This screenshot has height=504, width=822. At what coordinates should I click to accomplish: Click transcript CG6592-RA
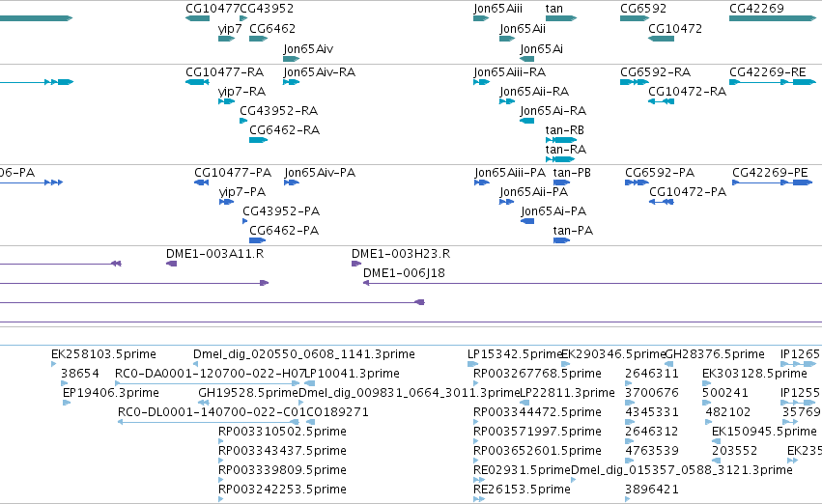click(x=635, y=82)
